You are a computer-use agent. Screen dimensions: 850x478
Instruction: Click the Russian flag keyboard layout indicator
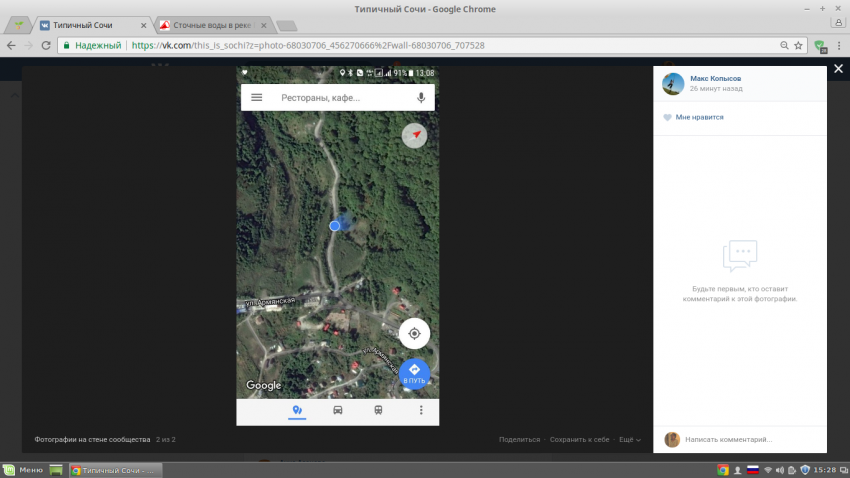[x=752, y=469]
